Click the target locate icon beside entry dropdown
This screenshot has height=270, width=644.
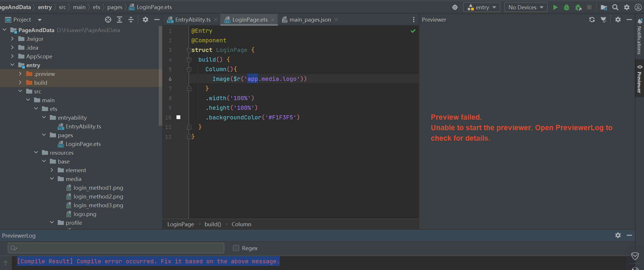coord(455,7)
